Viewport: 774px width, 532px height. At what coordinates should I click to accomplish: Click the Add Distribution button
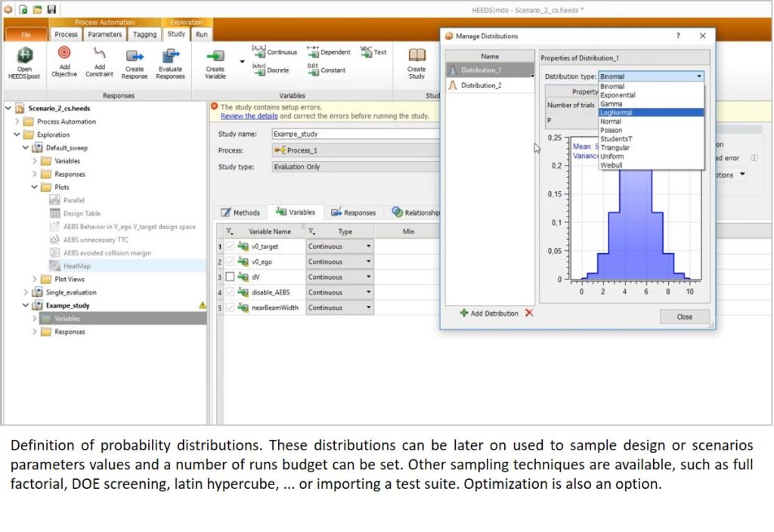click(489, 313)
